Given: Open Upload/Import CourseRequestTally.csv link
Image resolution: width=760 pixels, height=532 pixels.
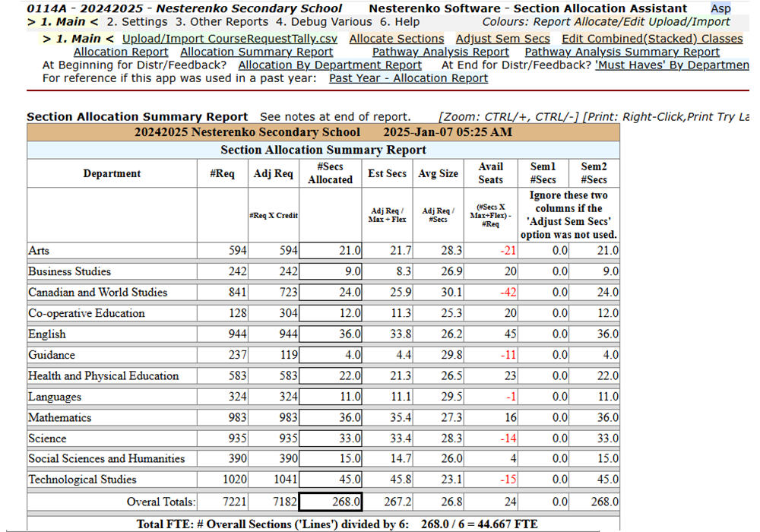Looking at the screenshot, I should click(x=230, y=39).
